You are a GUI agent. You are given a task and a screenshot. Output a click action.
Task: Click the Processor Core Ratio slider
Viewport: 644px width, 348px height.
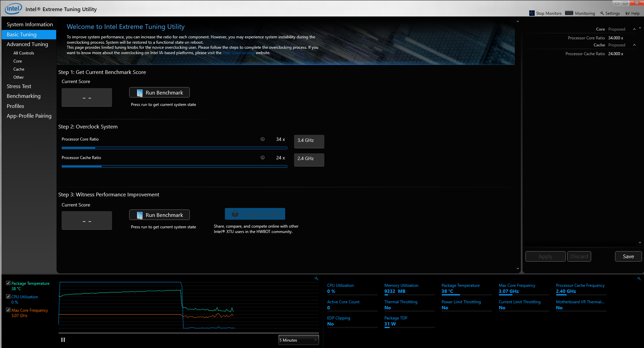(x=174, y=148)
